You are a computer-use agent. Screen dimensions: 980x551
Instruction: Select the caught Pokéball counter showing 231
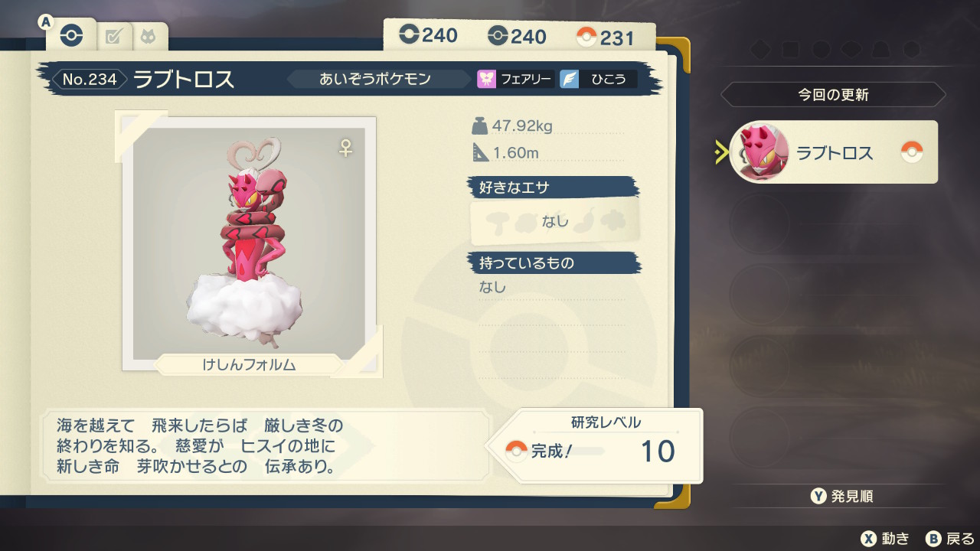(x=606, y=37)
